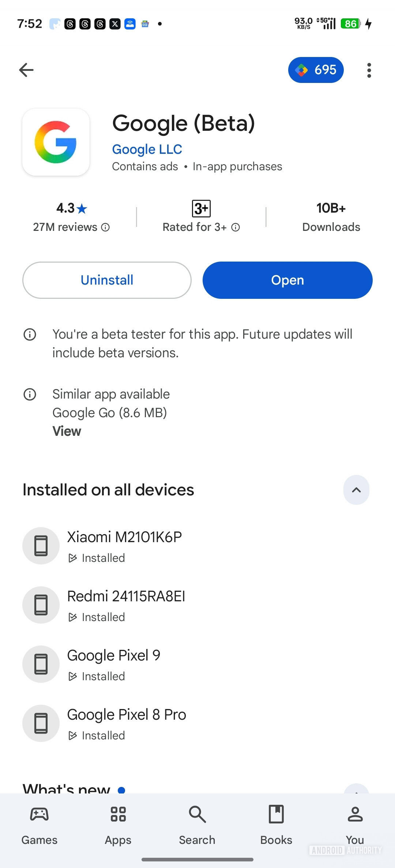Tap the 3+ content rating badge
The height and width of the screenshot is (868, 395).
click(x=202, y=208)
